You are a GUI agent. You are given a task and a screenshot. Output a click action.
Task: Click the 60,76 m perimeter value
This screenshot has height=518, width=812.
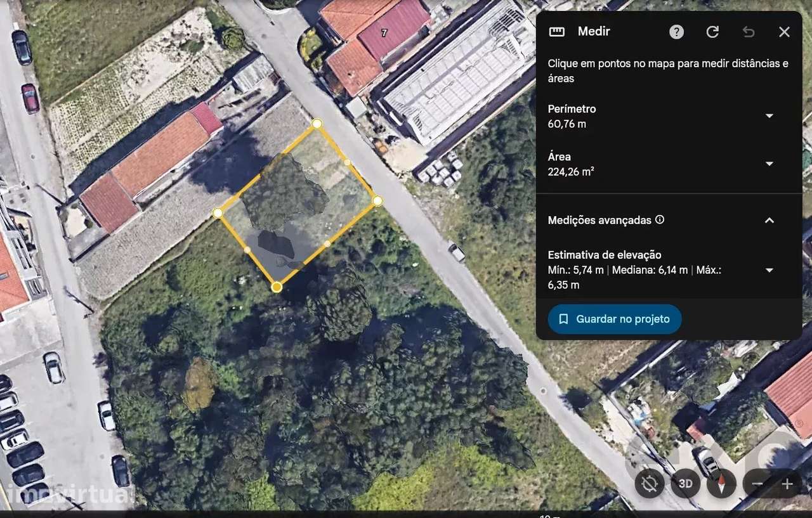[567, 124]
